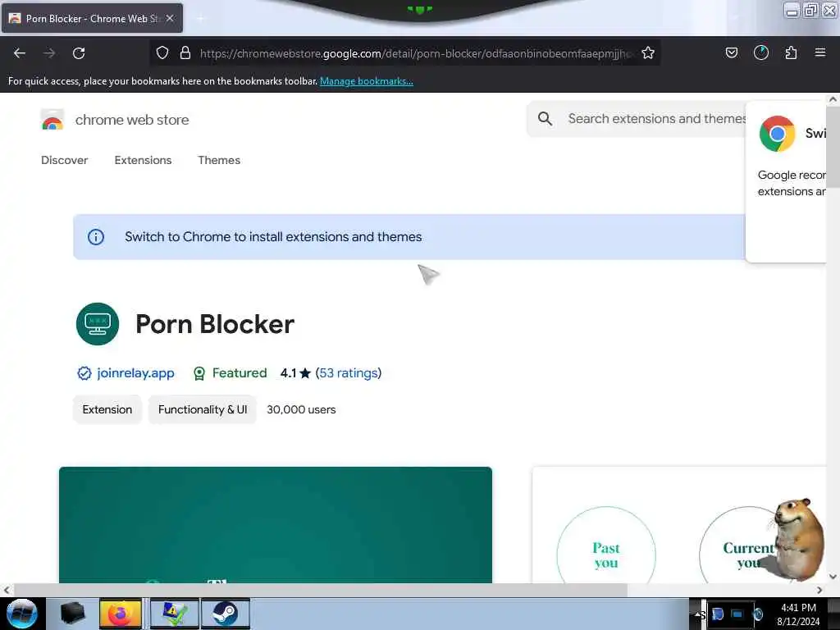
Task: Close the Porn Blocker tab
Action: coord(170,18)
